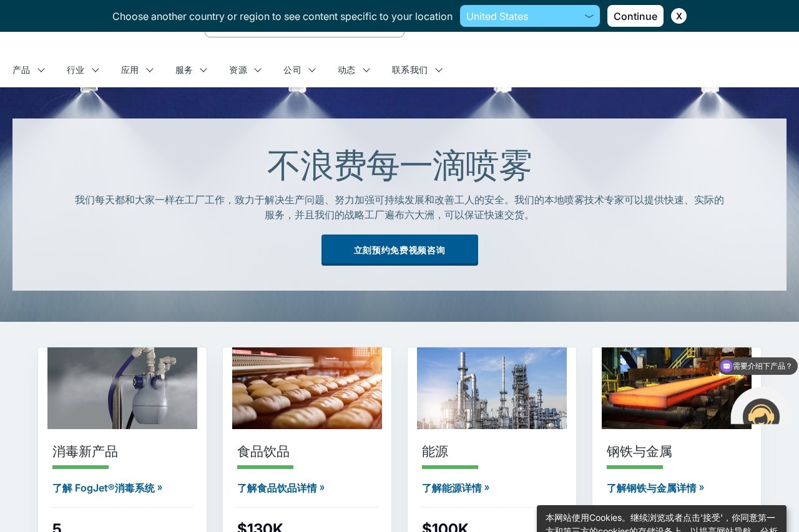Click 立刻预约免费视频咨询 button

(x=399, y=250)
